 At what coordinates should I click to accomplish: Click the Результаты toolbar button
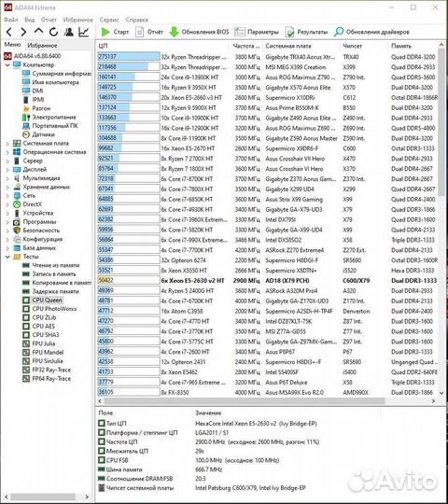point(306,32)
